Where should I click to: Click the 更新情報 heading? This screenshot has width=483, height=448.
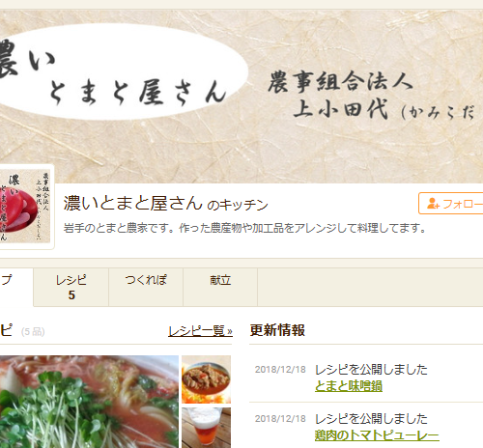pyautogui.click(x=277, y=330)
